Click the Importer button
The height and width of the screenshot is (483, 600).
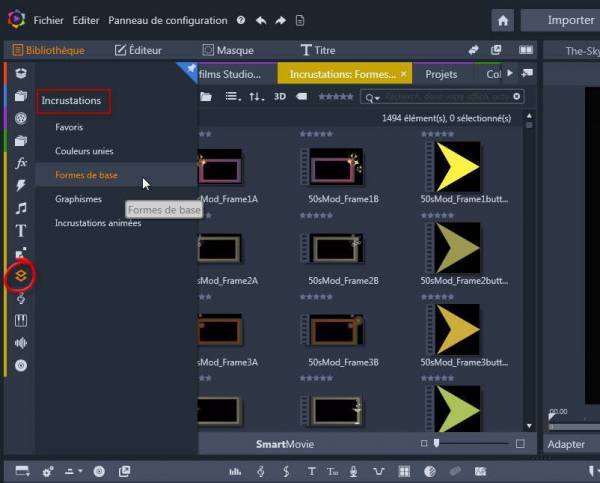point(570,20)
